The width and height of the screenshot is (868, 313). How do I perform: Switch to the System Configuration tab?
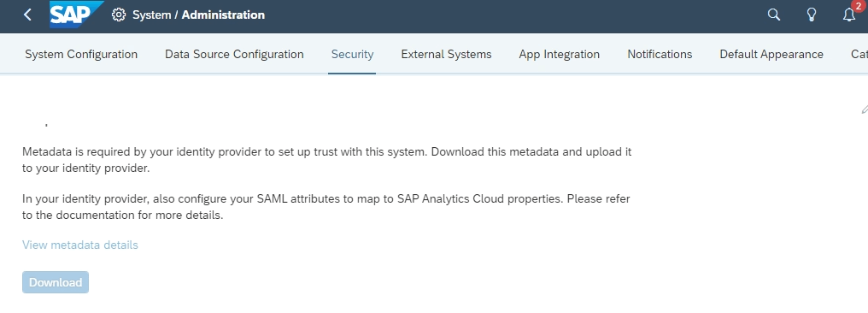(81, 54)
